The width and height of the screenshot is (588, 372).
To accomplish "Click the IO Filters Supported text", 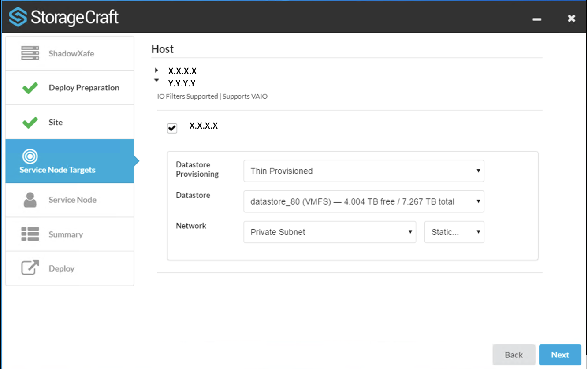I will point(188,96).
